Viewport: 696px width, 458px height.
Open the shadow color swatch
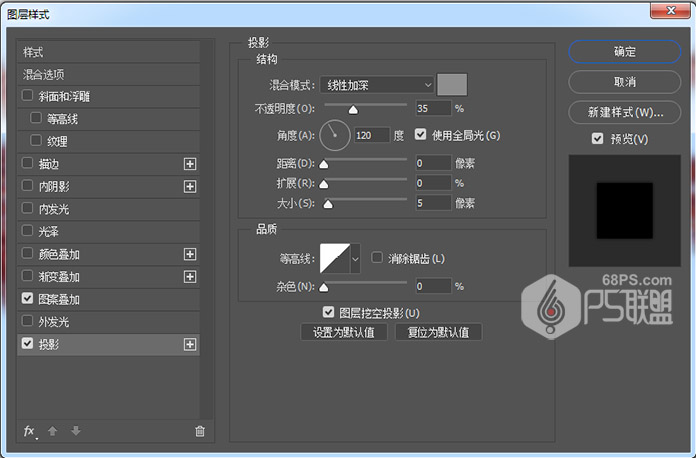(x=452, y=85)
